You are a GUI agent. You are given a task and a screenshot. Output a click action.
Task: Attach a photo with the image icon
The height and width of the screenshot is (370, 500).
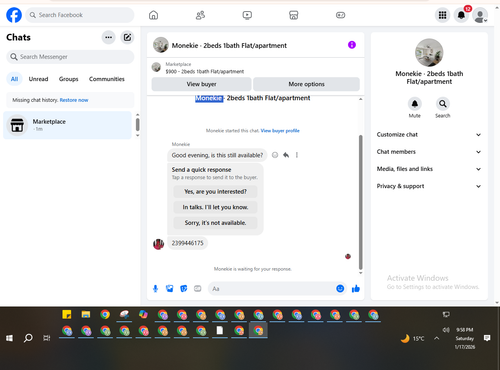coord(169,289)
